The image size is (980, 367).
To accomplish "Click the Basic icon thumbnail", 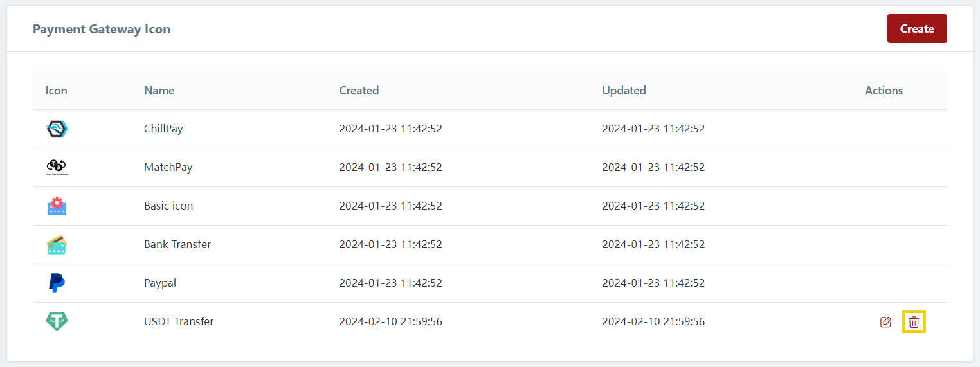I will tap(57, 206).
